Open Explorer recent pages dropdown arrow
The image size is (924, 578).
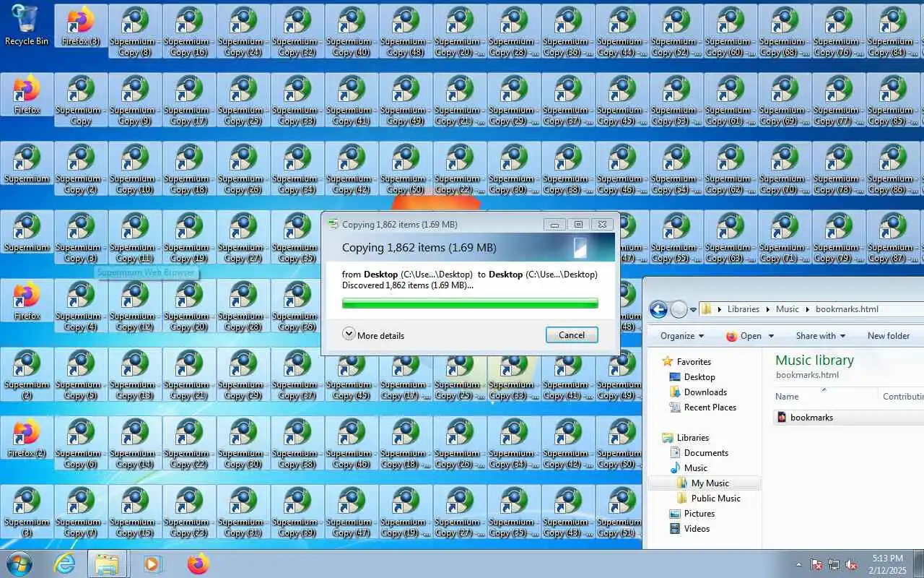click(x=693, y=310)
